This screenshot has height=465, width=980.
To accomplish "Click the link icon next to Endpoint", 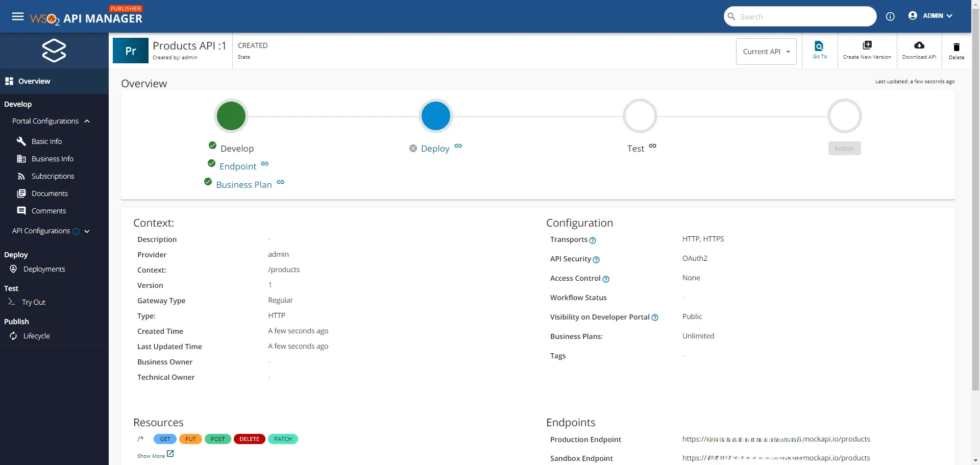I will point(264,164).
